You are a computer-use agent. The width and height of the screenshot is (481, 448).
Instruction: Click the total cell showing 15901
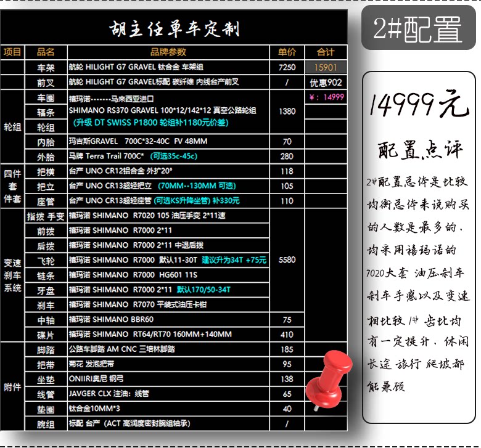click(x=326, y=67)
